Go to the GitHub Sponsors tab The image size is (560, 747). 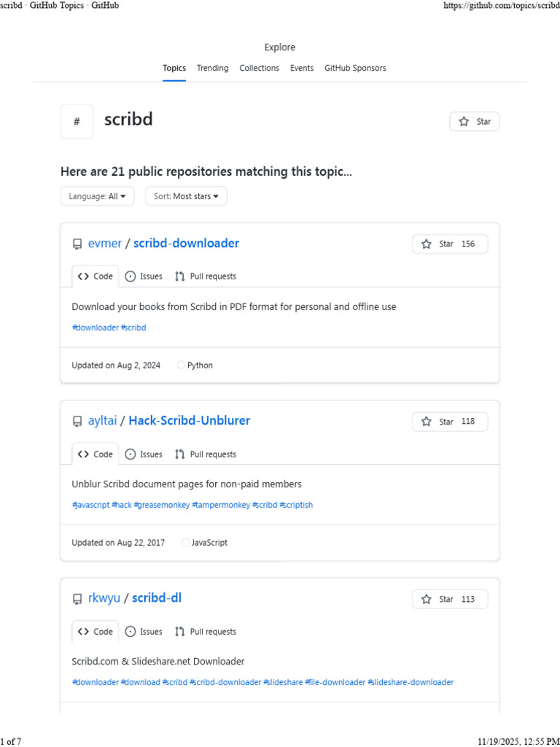click(355, 68)
